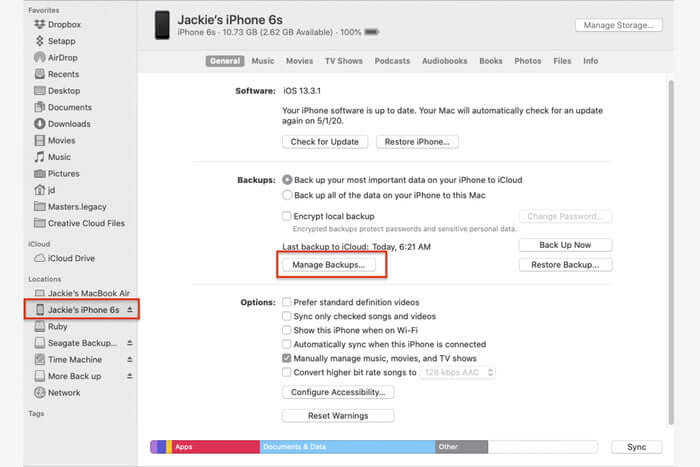The image size is (700, 467).
Task: Select Jackie's MacBook Air icon
Action: pyautogui.click(x=40, y=293)
